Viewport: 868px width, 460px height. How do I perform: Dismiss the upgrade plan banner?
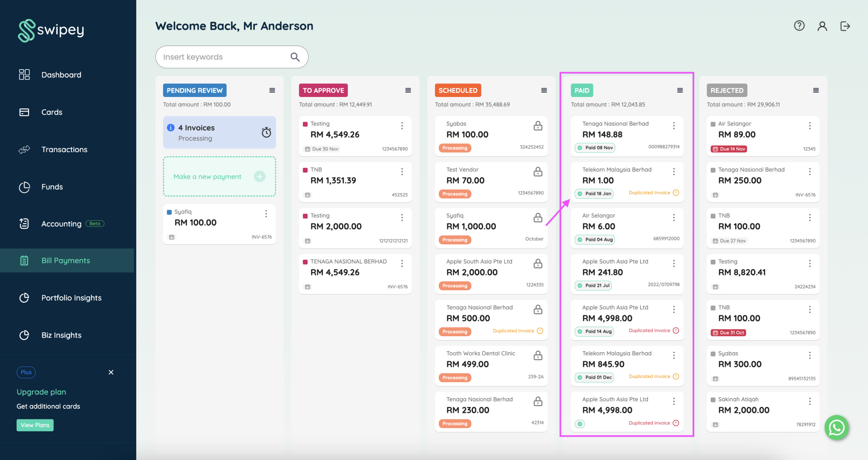[111, 372]
